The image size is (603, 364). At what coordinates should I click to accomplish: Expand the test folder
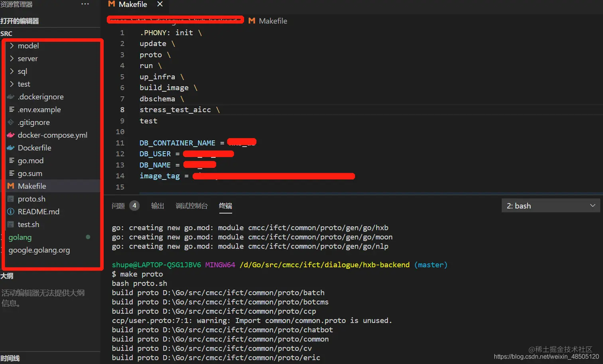(24, 84)
